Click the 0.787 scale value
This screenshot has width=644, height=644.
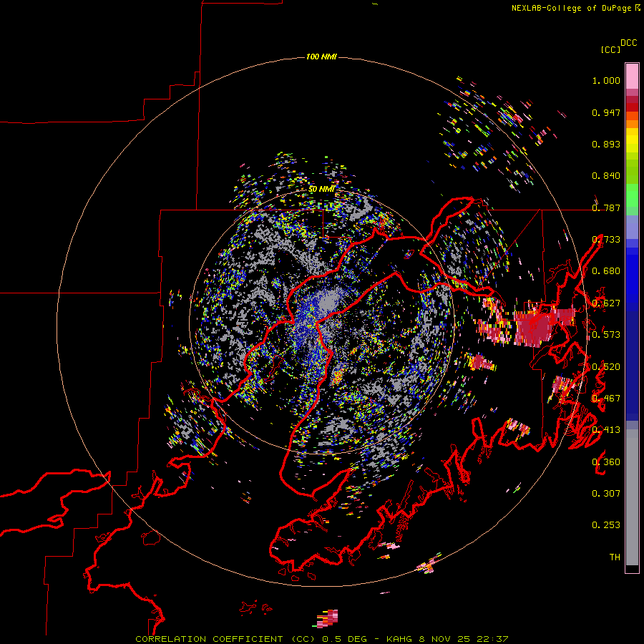[x=606, y=208]
